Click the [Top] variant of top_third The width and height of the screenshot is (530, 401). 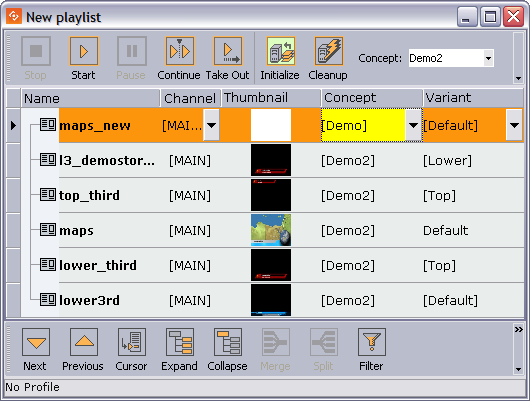pos(439,195)
